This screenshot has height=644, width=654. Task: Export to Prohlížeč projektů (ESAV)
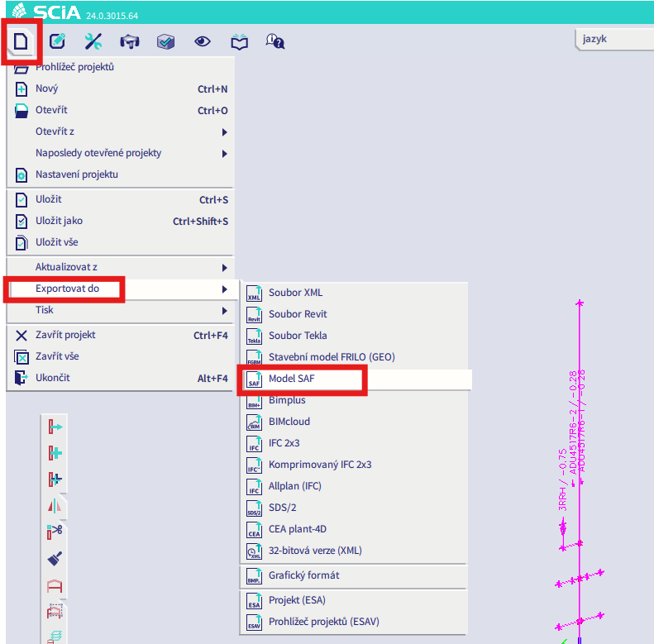355,622
